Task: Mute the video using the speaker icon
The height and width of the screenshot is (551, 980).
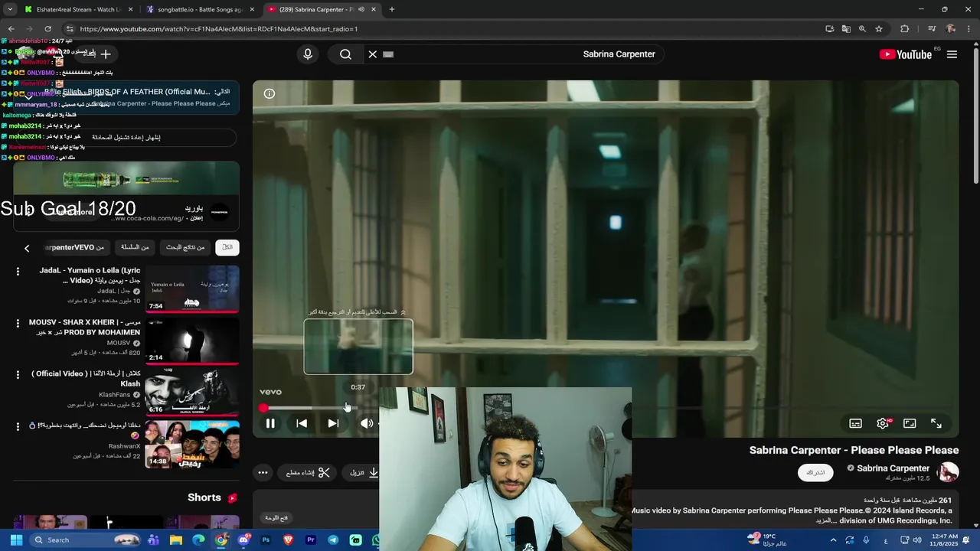Action: [367, 423]
